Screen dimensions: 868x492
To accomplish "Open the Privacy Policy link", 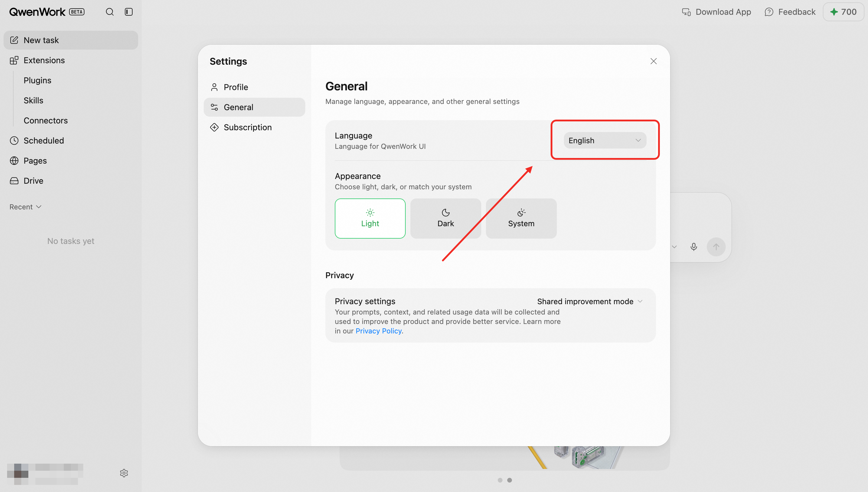I will [x=378, y=331].
